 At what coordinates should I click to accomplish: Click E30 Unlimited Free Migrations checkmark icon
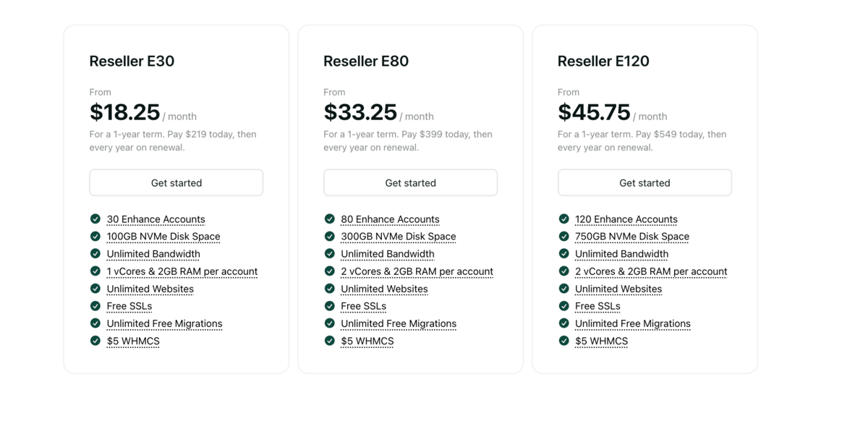[x=95, y=323]
